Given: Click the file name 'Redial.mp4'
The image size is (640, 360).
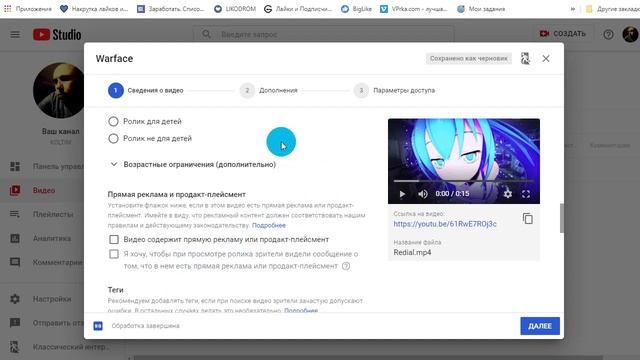Looking at the screenshot, I should coord(412,252).
